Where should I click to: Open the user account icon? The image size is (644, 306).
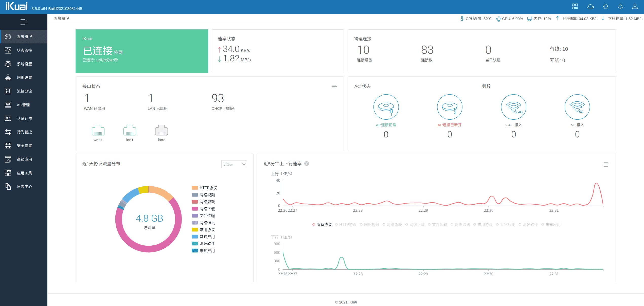635,7
